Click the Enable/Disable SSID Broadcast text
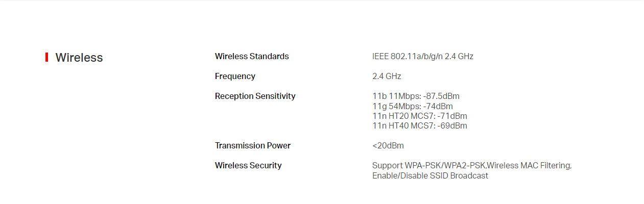Image resolution: width=644 pixels, height=204 pixels. point(430,175)
